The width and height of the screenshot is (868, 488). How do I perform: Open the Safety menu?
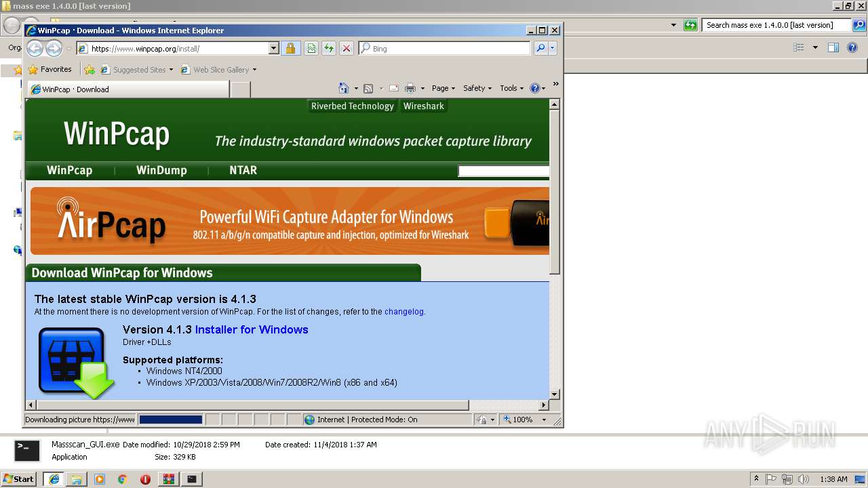[x=477, y=88]
